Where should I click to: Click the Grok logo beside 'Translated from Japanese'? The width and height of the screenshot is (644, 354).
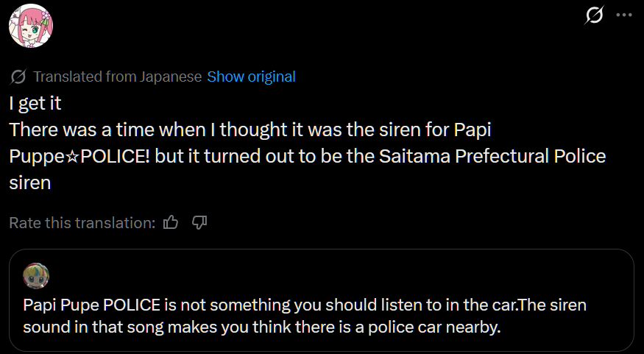(18, 77)
